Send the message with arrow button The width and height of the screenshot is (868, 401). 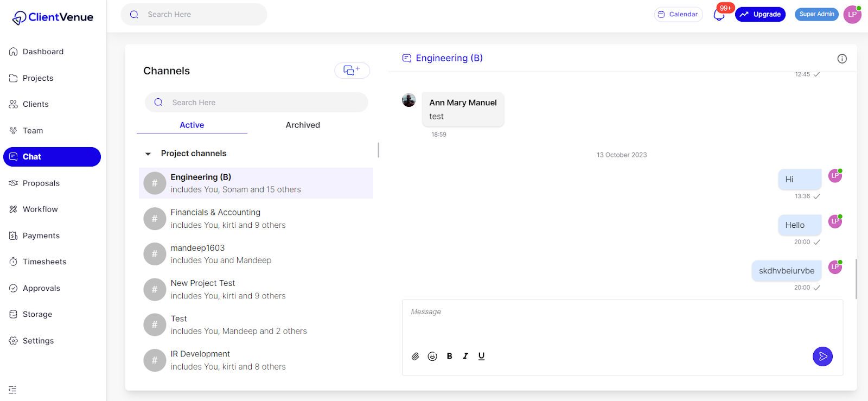(x=822, y=357)
